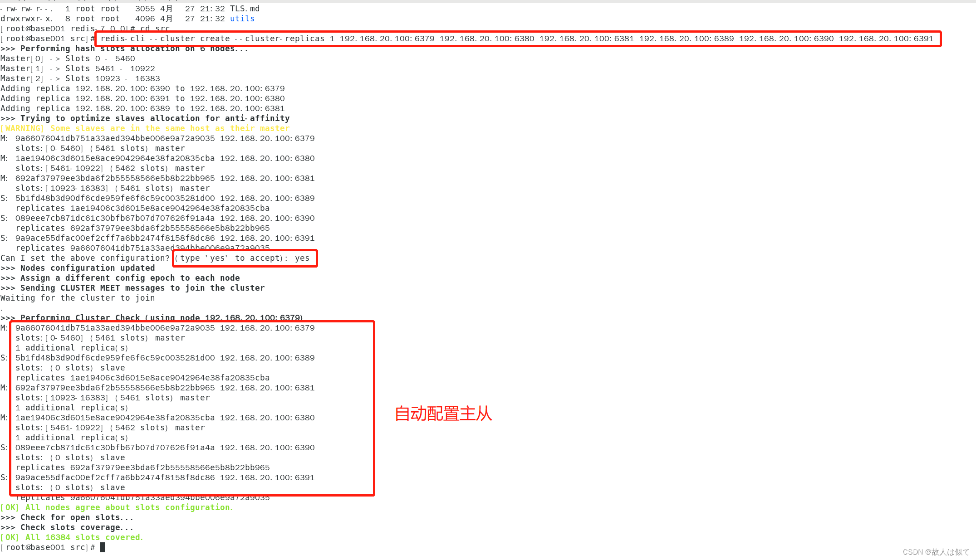The width and height of the screenshot is (976, 560).
Task: Click the terminal cursor at the final prompt
Action: point(103,547)
